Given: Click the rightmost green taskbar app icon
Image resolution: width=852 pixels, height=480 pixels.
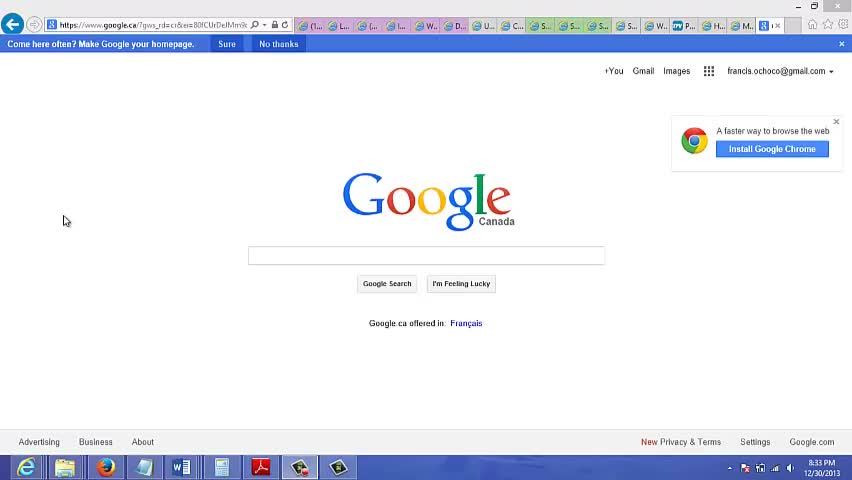Looking at the screenshot, I should (338, 467).
